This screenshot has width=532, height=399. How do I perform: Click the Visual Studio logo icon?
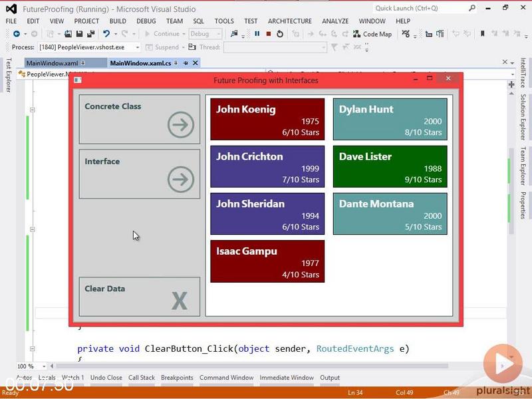click(11, 9)
